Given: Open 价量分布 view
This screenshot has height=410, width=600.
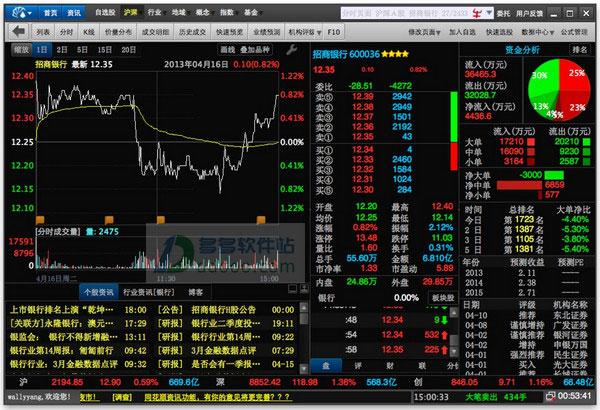Looking at the screenshot, I should [x=118, y=32].
